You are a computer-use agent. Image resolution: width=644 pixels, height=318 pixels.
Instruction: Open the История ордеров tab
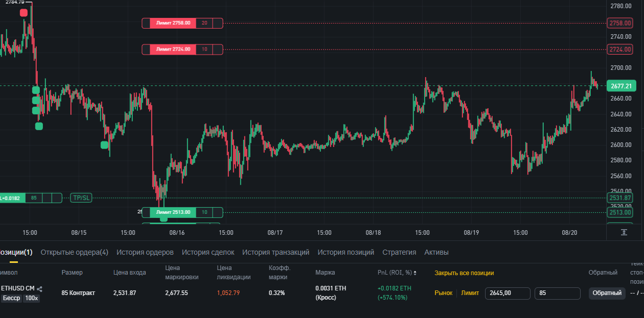tap(145, 252)
